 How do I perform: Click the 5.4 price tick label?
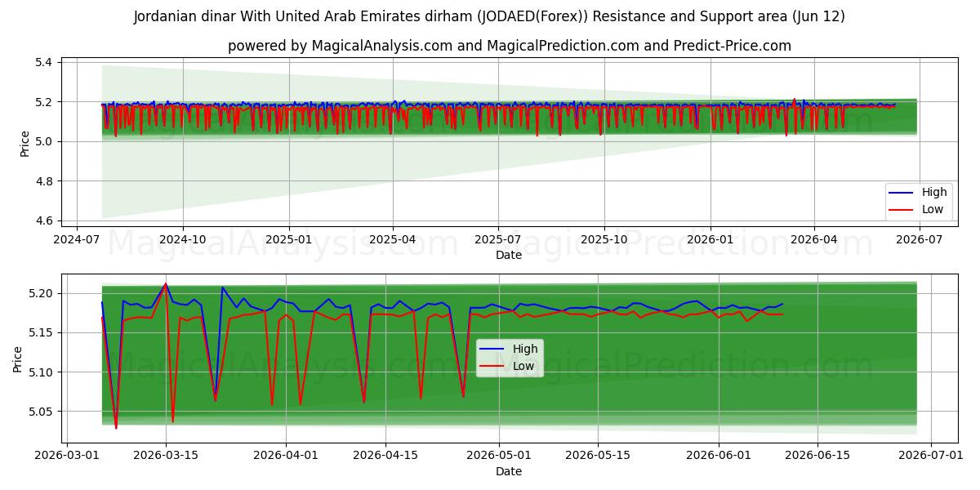click(44, 62)
